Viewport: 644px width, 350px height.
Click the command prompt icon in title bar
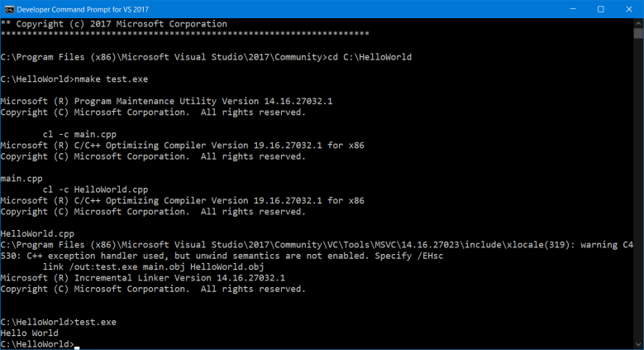click(9, 9)
